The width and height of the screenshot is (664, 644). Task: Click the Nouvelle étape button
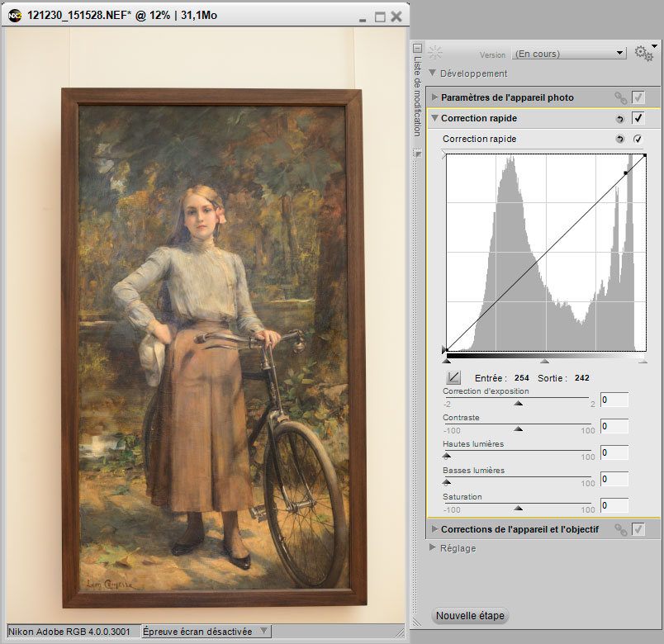tap(470, 616)
